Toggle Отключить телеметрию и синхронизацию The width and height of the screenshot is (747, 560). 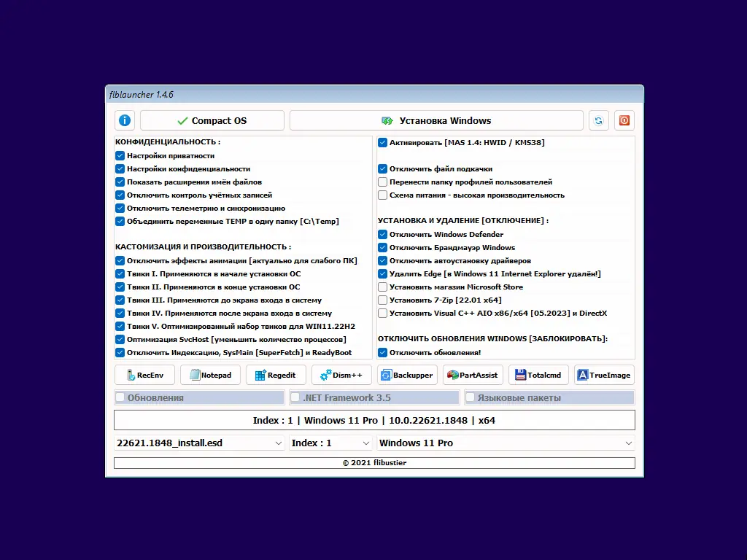120,208
